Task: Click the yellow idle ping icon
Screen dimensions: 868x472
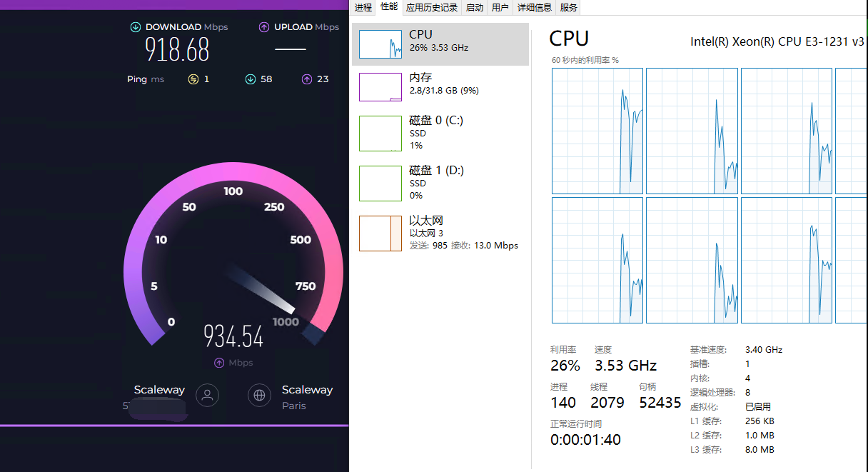Action: coord(193,79)
